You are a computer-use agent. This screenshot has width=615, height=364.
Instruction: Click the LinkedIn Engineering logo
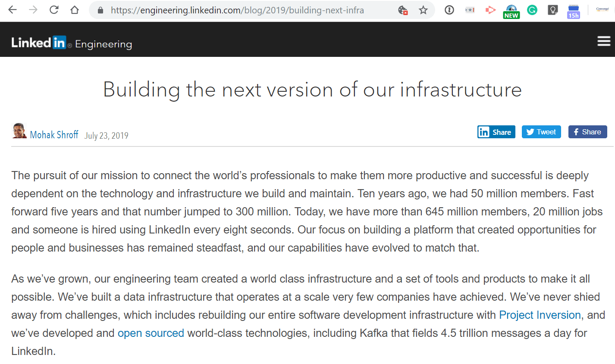click(x=72, y=43)
